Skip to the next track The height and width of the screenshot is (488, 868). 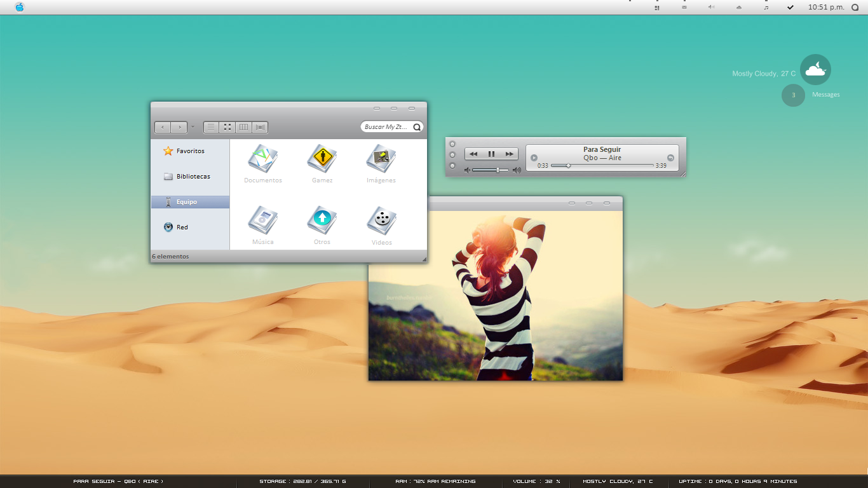509,154
